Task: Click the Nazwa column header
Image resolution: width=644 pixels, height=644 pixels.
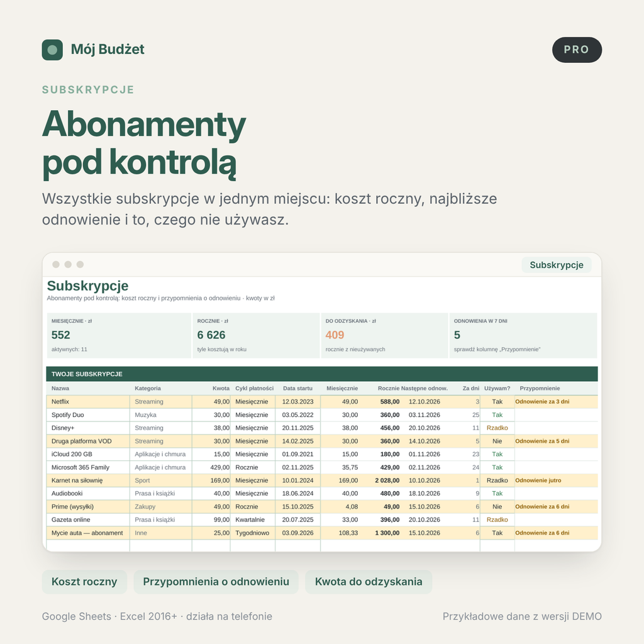Action: (x=60, y=388)
